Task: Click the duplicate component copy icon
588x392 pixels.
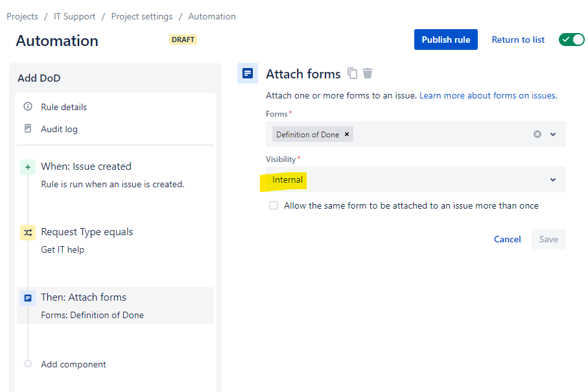Action: (x=352, y=73)
